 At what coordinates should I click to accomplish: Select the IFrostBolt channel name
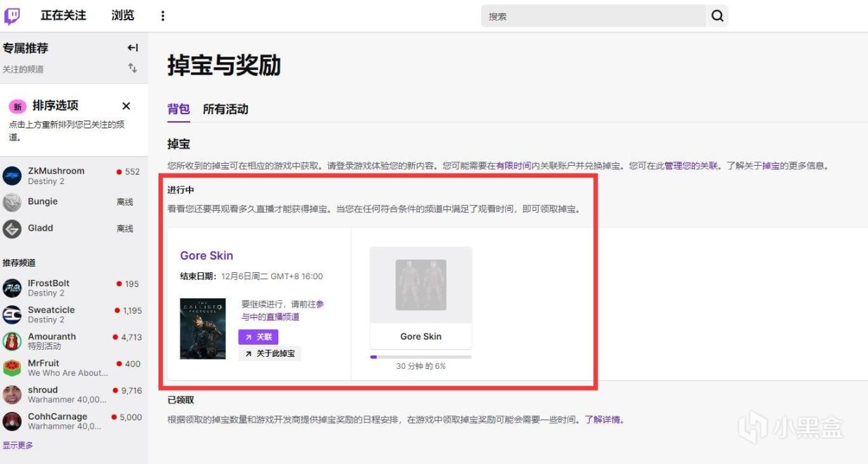(x=49, y=283)
